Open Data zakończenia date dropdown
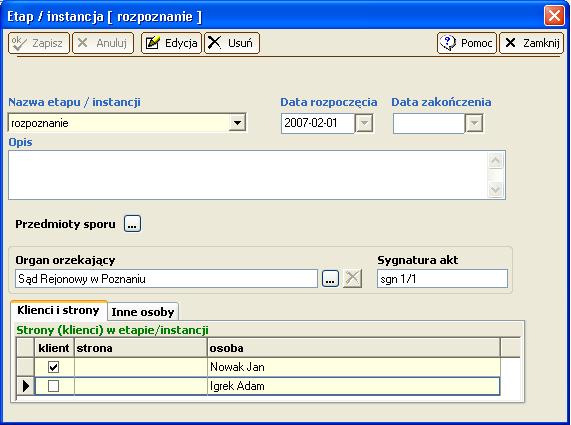This screenshot has height=425, width=571. pos(474,123)
